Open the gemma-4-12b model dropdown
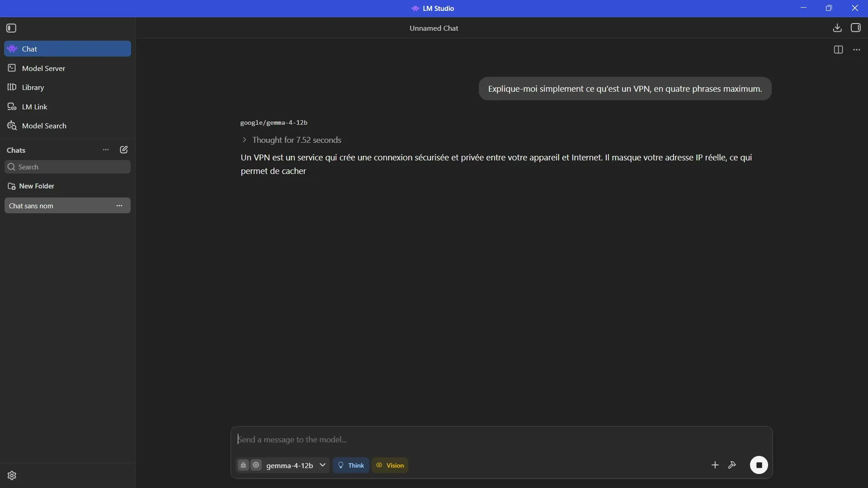This screenshot has width=868, height=488. coord(296,465)
